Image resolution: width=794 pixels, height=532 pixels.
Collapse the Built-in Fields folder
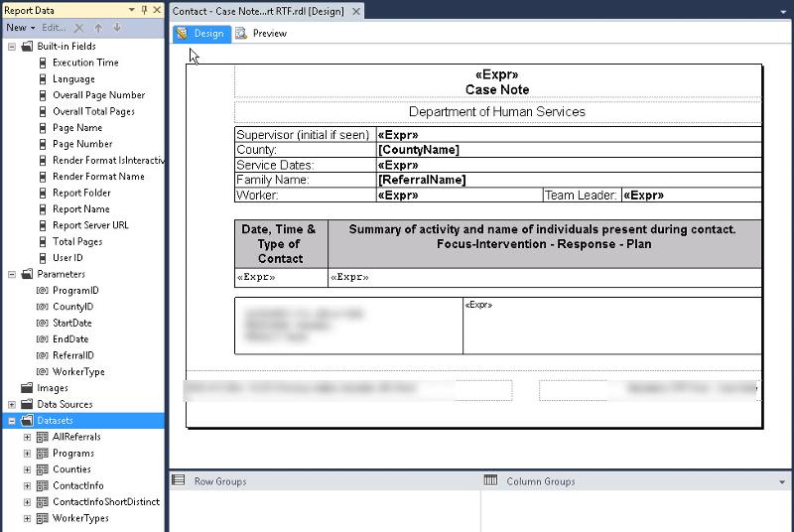pos(12,47)
